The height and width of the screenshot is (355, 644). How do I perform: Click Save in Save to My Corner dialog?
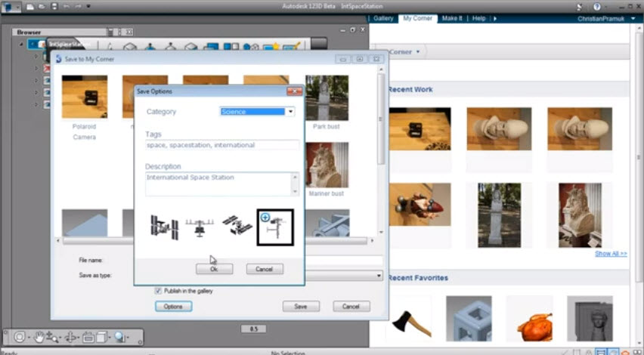pos(301,307)
